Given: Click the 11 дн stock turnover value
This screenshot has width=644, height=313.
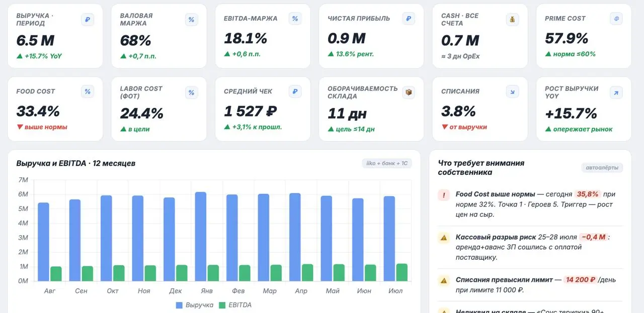Looking at the screenshot, I should coord(347,114).
